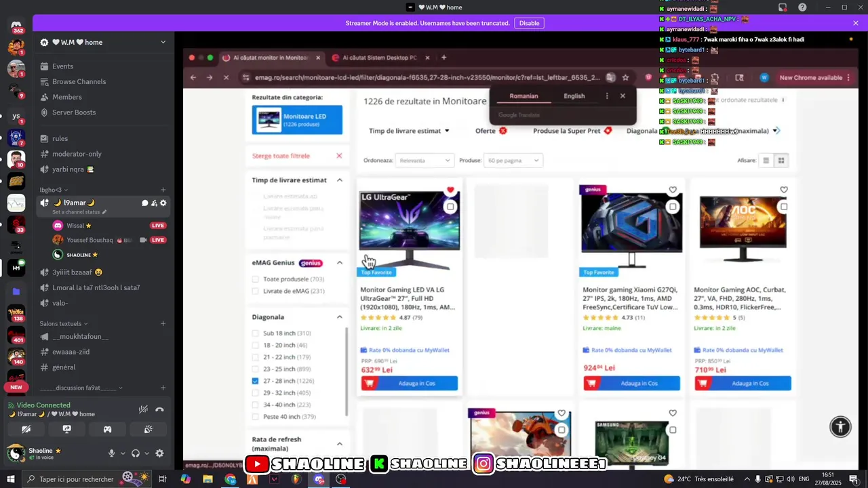Viewport: 868px width, 488px height.
Task: Collapse the discussion fa9at category
Action: pos(81,388)
